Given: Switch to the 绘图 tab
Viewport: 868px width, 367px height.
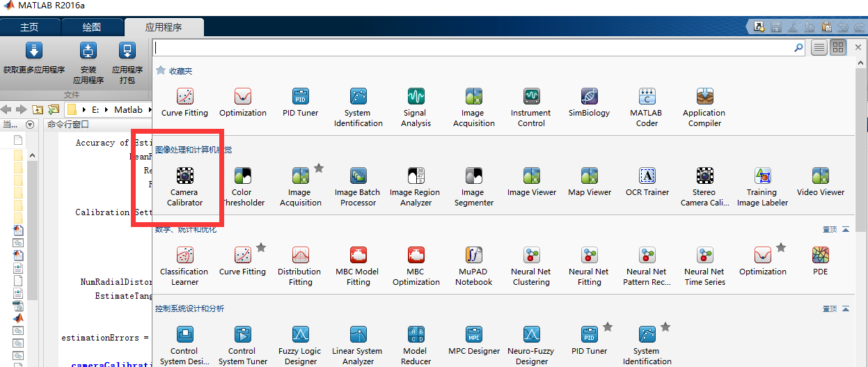Looking at the screenshot, I should [92, 27].
